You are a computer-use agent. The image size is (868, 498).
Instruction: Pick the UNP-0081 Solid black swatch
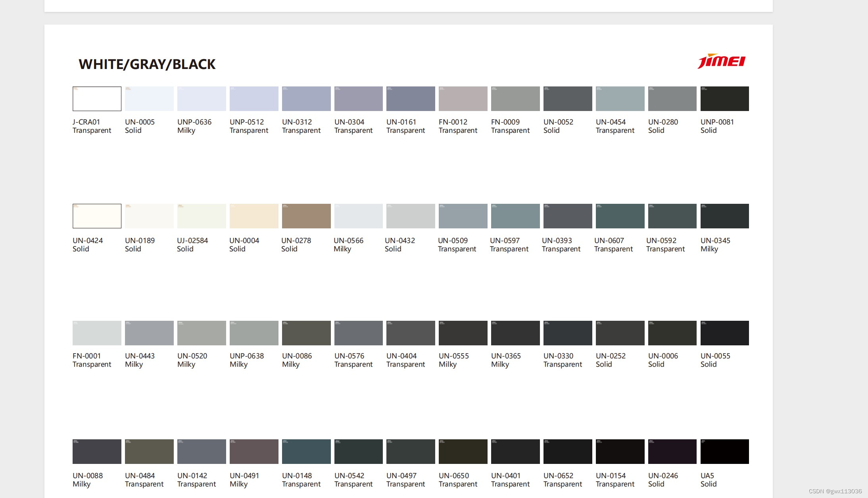coord(724,99)
